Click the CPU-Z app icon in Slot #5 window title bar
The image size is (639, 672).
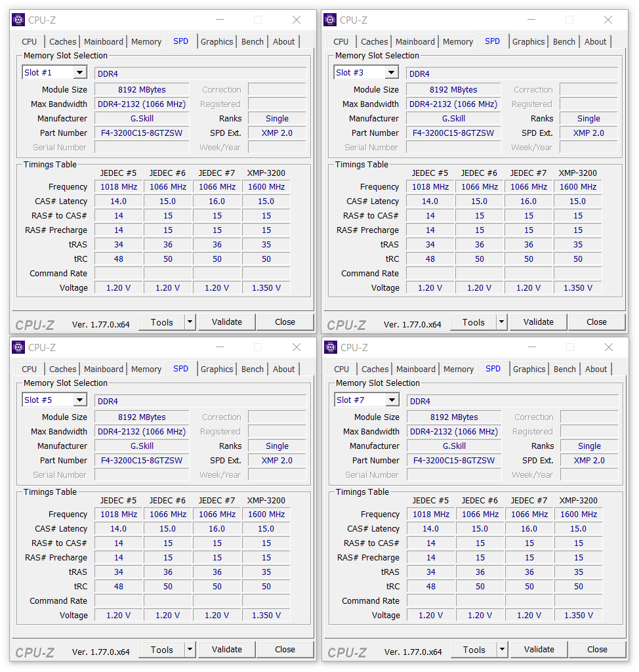click(18, 347)
